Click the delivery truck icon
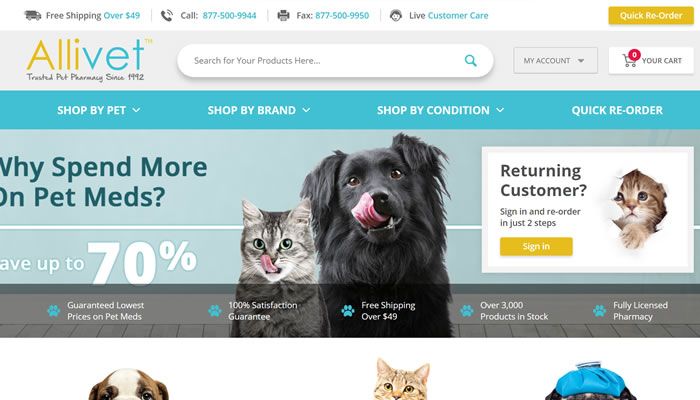This screenshot has height=400, width=700. 33,15
